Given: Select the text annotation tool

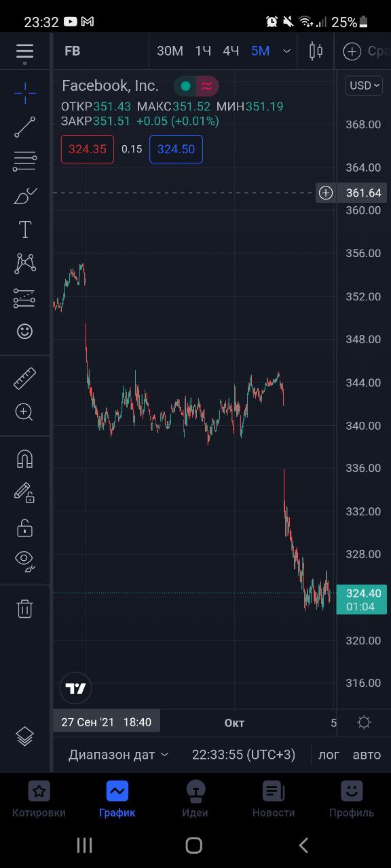Looking at the screenshot, I should click(25, 229).
